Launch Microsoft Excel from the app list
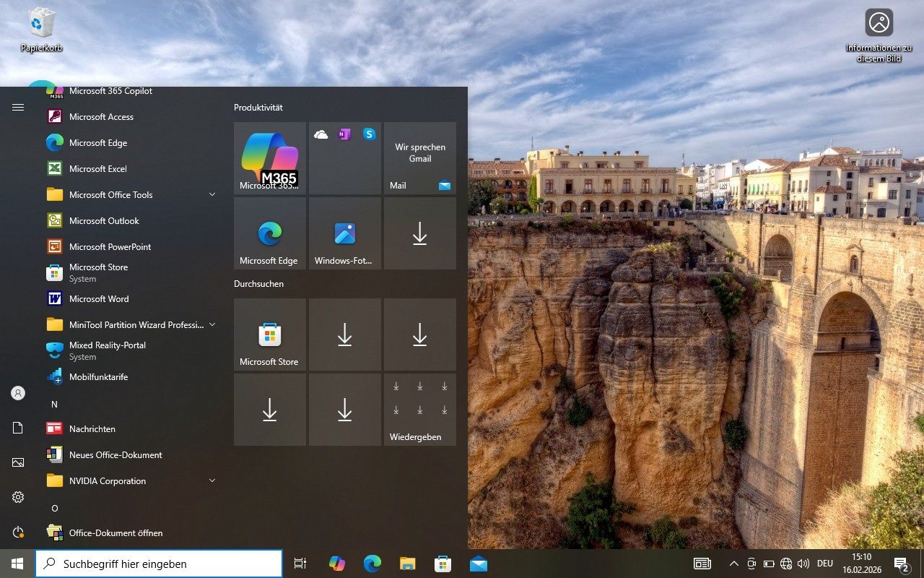 131,168
